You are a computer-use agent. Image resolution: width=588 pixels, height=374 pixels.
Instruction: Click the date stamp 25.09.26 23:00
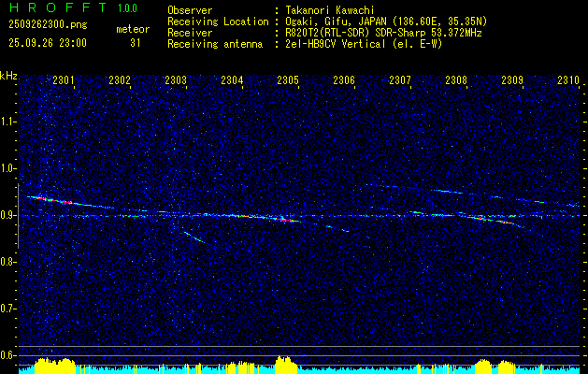[48, 43]
